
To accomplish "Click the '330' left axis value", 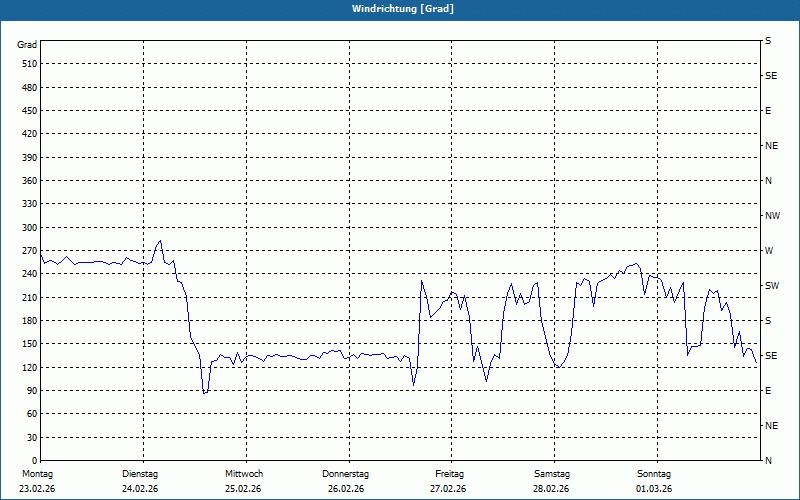I will (30, 204).
